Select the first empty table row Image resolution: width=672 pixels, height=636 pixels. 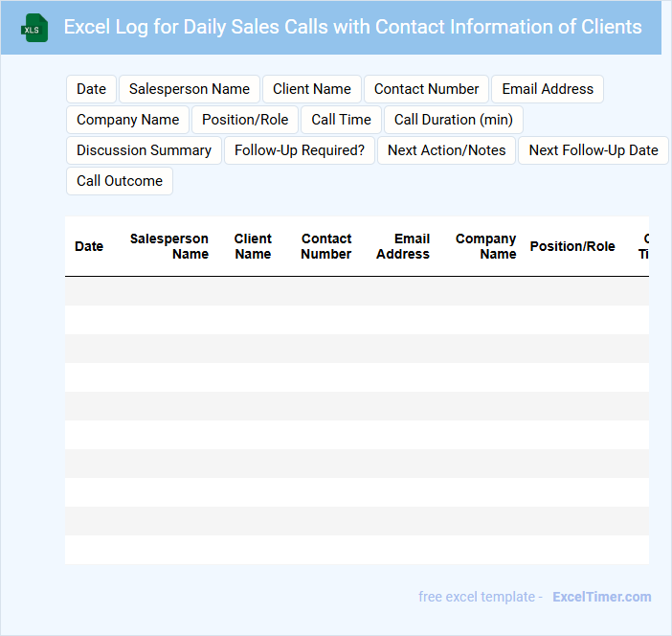(x=356, y=291)
